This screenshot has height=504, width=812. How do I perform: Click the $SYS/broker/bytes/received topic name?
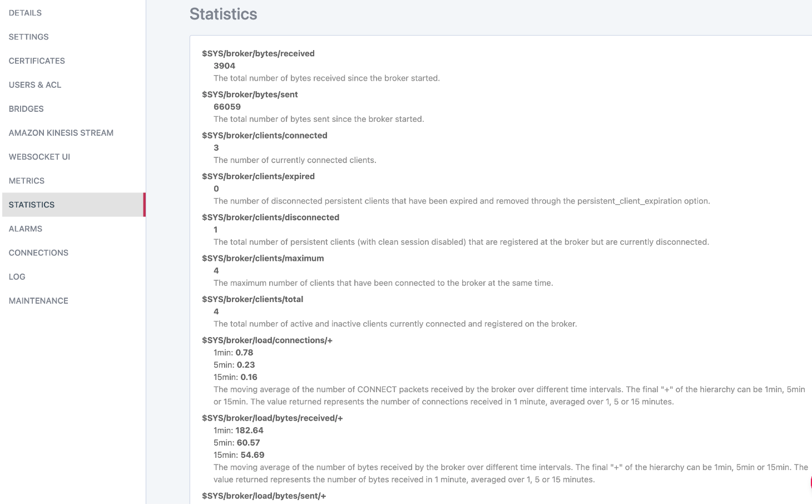point(258,53)
